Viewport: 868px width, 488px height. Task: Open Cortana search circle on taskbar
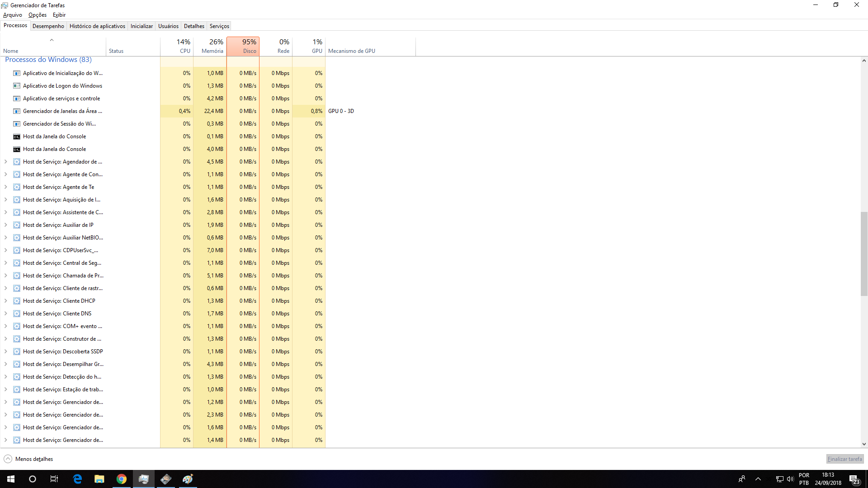[x=33, y=479]
